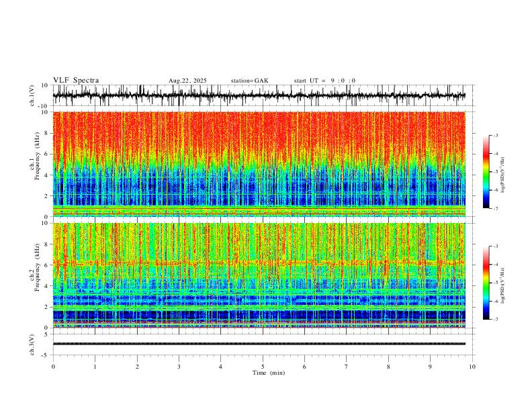The image size is (532, 411).
Task: Click the ch.1 colorbar gradient strip
Action: click(x=486, y=172)
